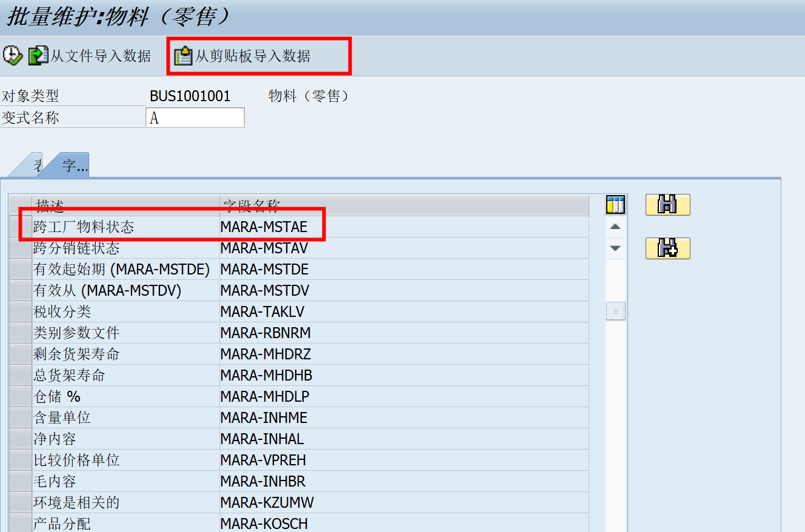Select row marker for 跨分销链状态

(21, 248)
